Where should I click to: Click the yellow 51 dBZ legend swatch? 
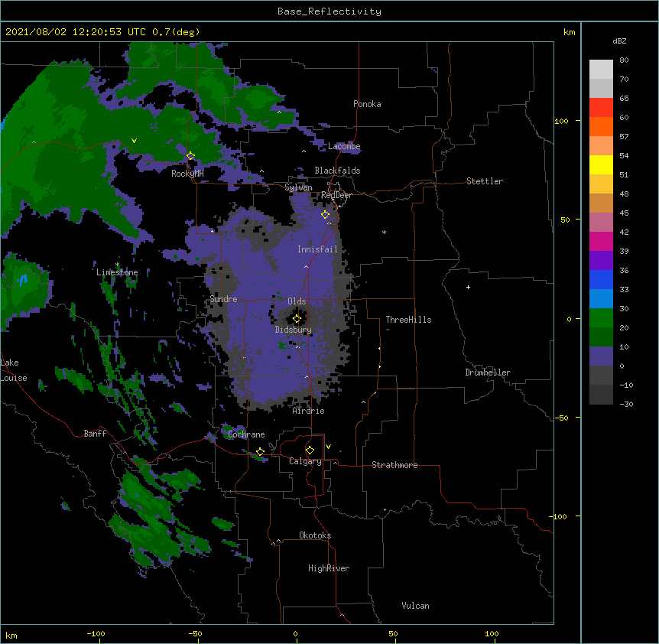(x=601, y=164)
